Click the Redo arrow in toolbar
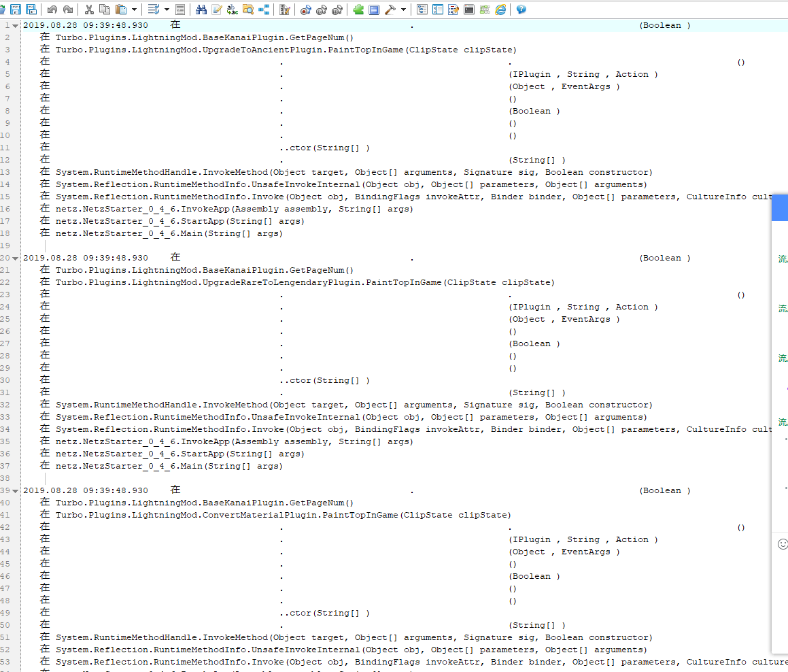This screenshot has height=672, width=788. 67,10
